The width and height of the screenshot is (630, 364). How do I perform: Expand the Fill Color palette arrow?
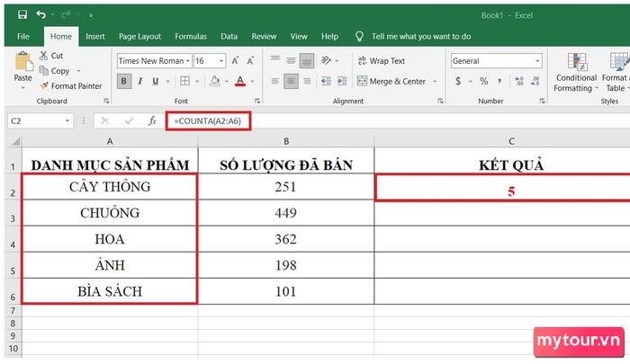(227, 82)
